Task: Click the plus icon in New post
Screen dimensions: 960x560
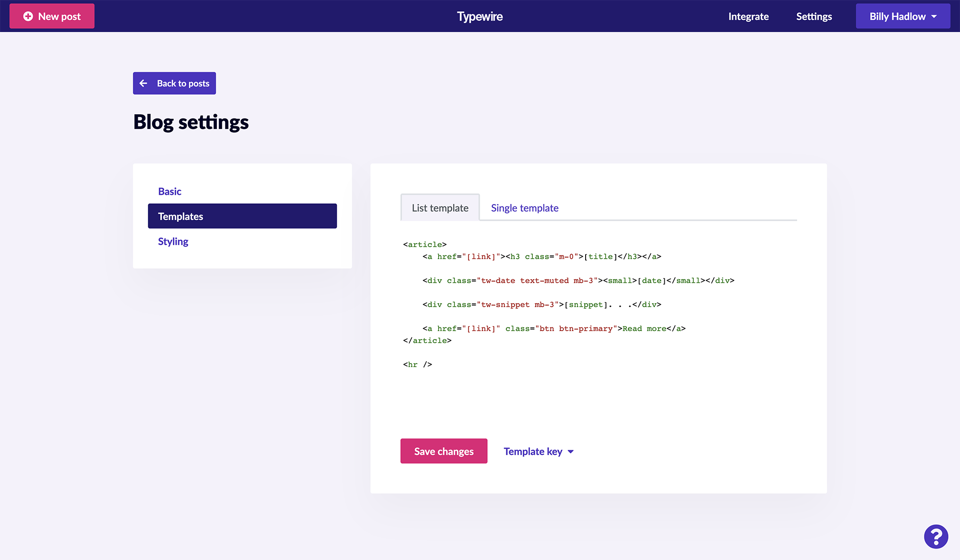Action: pyautogui.click(x=28, y=16)
